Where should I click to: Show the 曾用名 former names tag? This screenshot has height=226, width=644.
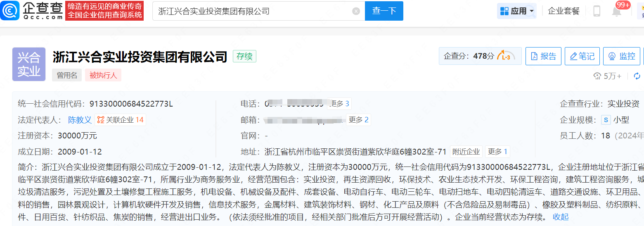[67, 75]
